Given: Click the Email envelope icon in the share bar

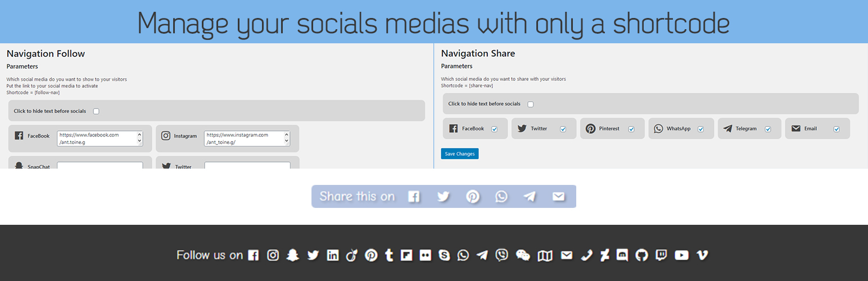Looking at the screenshot, I should pos(558,197).
